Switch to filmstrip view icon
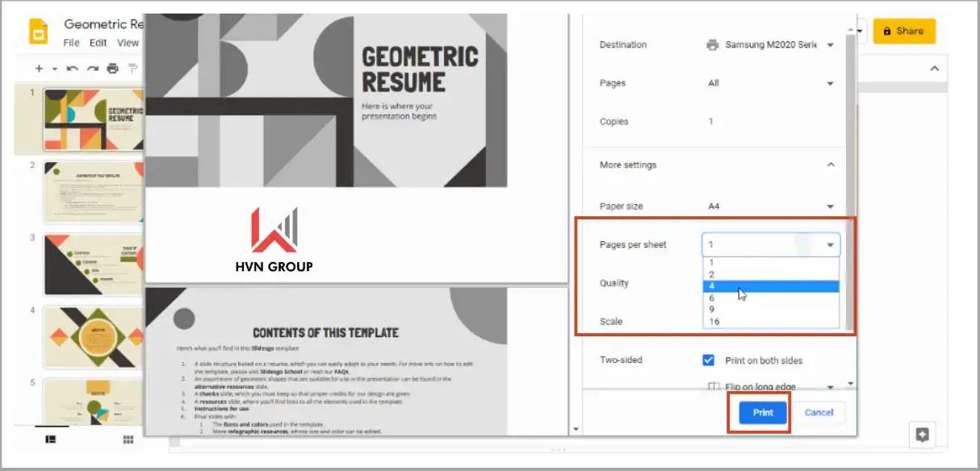 coord(51,440)
